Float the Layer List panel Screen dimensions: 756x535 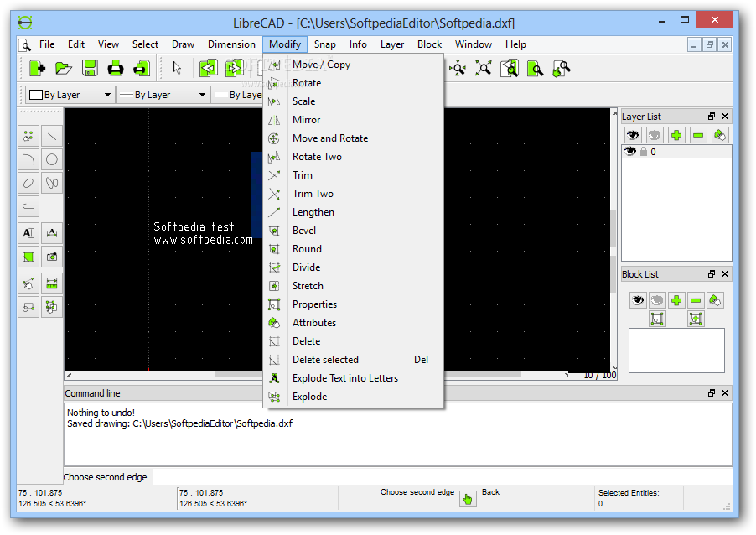712,117
